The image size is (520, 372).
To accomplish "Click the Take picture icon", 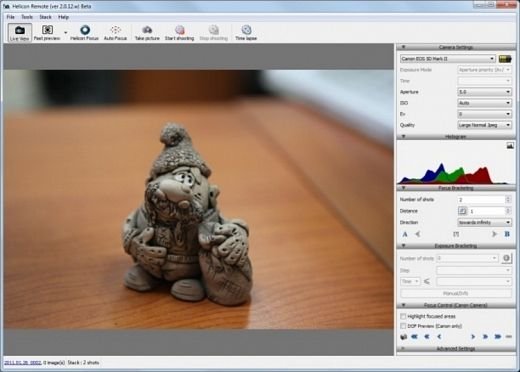I will pos(147,33).
